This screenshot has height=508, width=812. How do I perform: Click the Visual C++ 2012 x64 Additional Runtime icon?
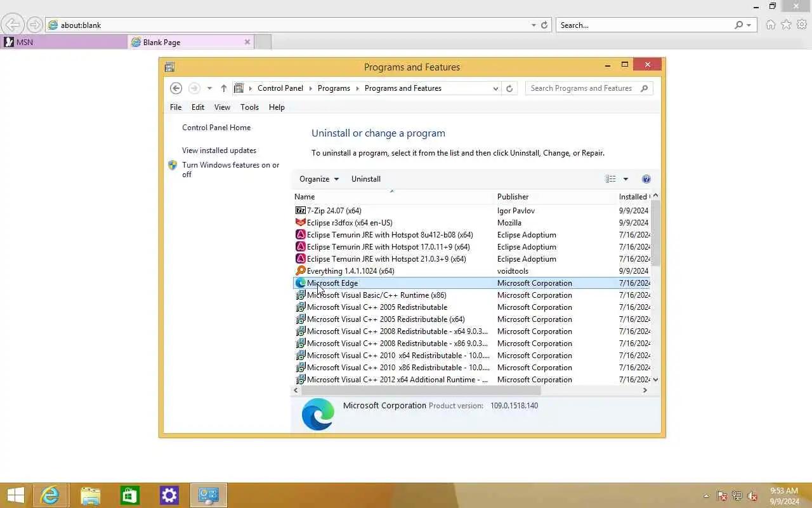click(x=301, y=379)
